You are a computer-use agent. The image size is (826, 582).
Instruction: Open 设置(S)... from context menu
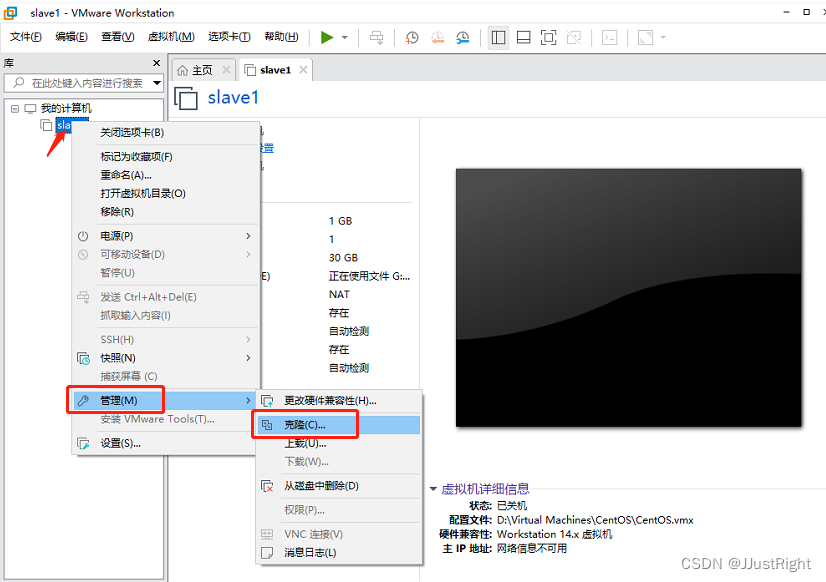coord(166,443)
